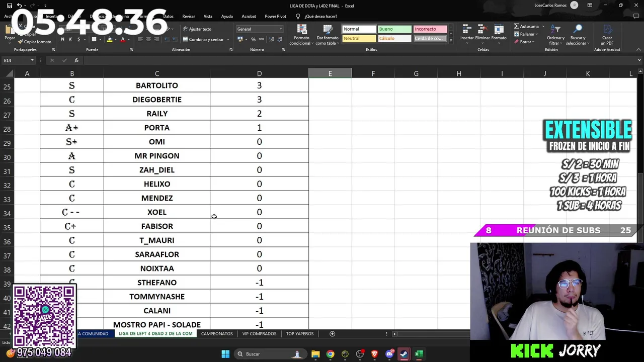Open the Formato cells menu
This screenshot has height=362, width=644.
499,33
